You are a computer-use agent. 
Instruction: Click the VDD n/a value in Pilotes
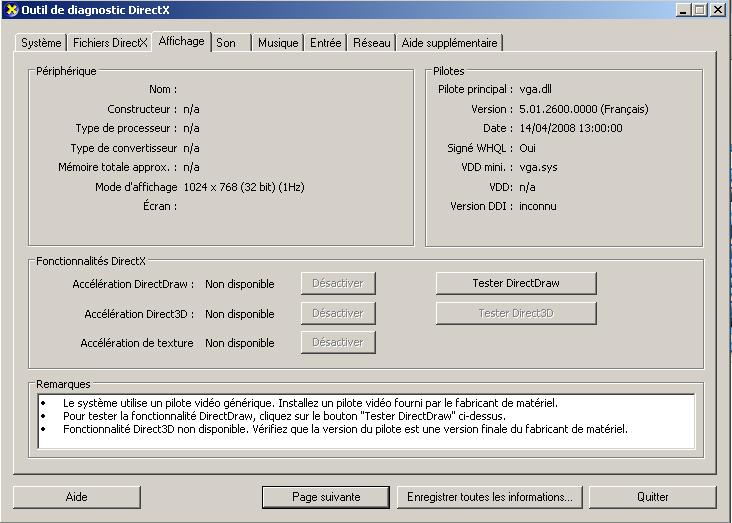click(x=527, y=187)
